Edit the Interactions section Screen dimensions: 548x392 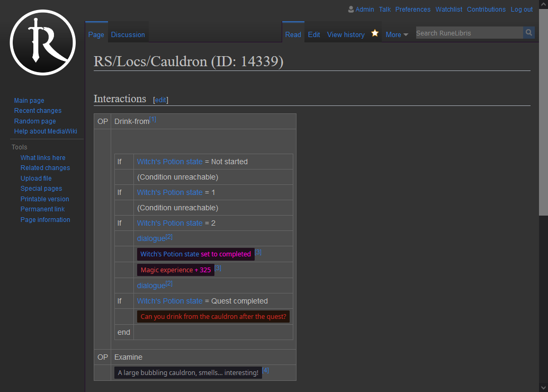[x=160, y=100]
